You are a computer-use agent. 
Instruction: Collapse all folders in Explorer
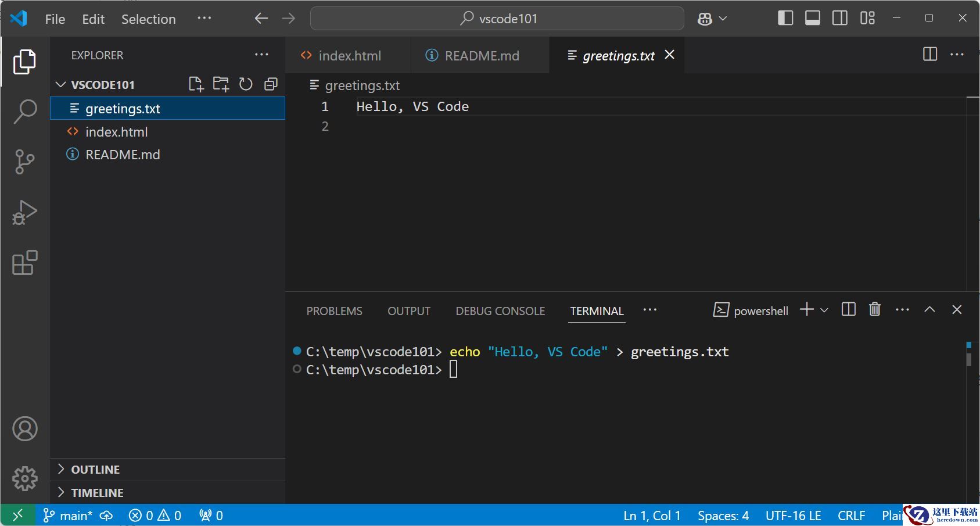[271, 84]
